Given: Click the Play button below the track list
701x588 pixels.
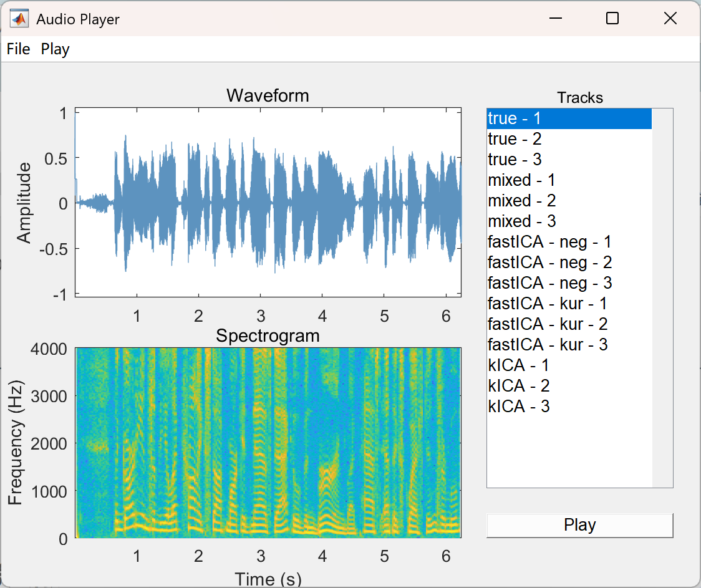Looking at the screenshot, I should tap(579, 525).
